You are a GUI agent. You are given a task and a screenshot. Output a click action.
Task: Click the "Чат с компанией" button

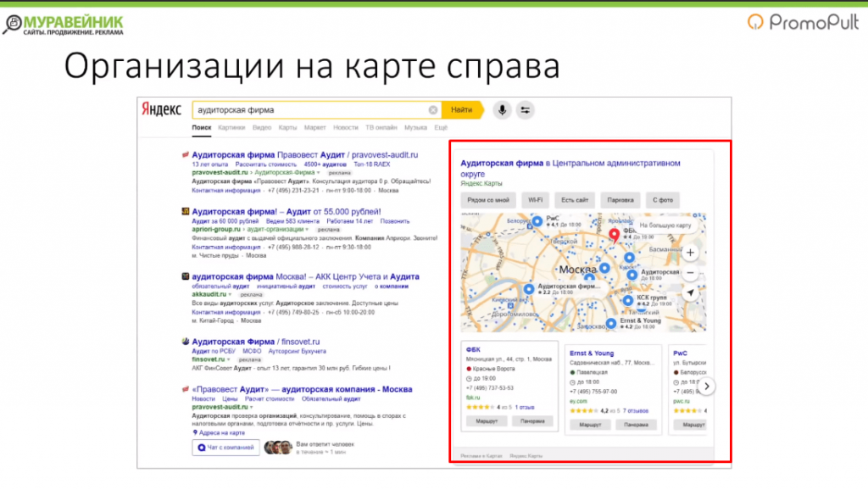tap(225, 448)
